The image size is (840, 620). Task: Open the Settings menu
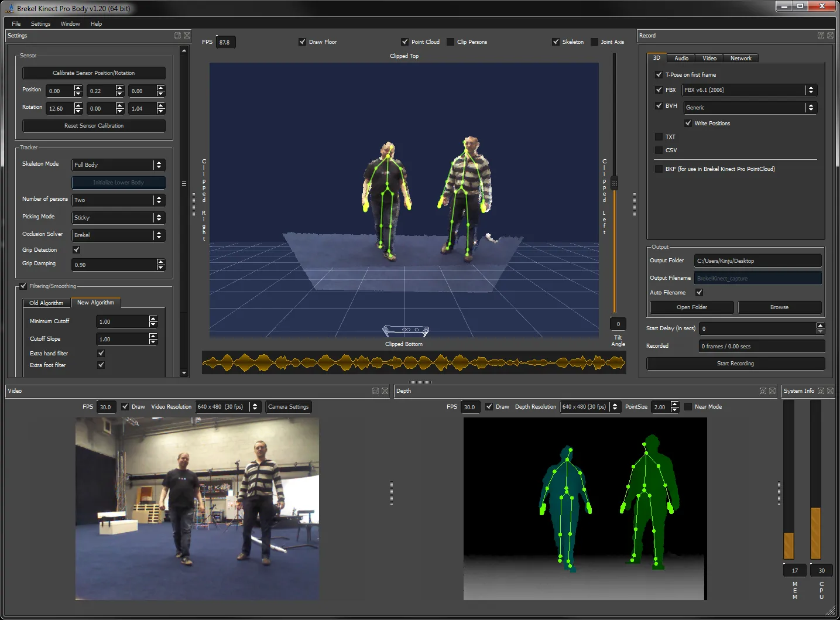click(x=40, y=24)
